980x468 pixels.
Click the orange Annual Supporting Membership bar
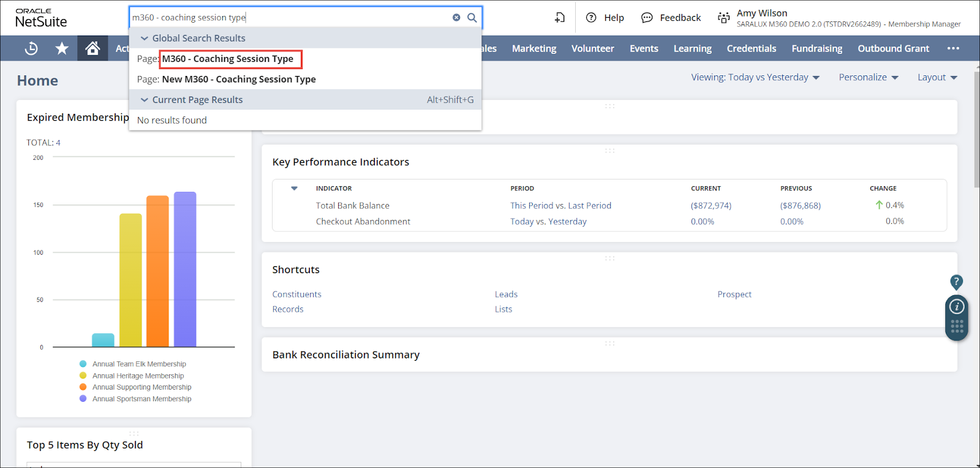point(157,271)
